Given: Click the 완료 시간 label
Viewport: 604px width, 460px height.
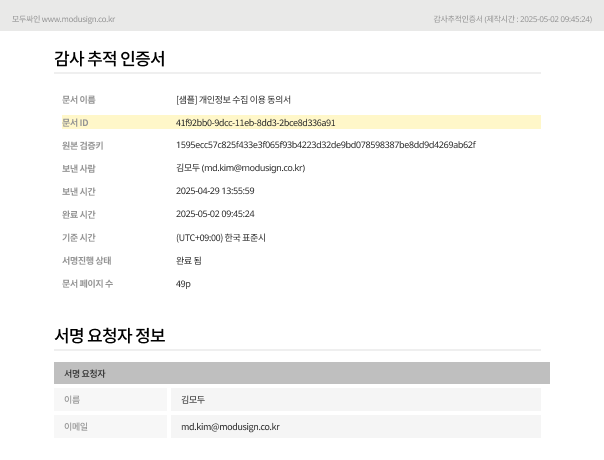Looking at the screenshot, I should pos(79,215).
